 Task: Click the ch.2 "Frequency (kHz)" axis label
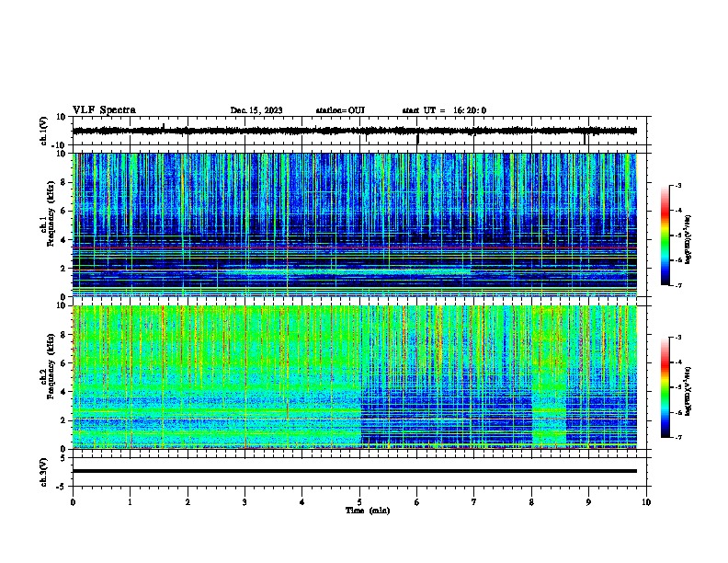click(x=51, y=366)
